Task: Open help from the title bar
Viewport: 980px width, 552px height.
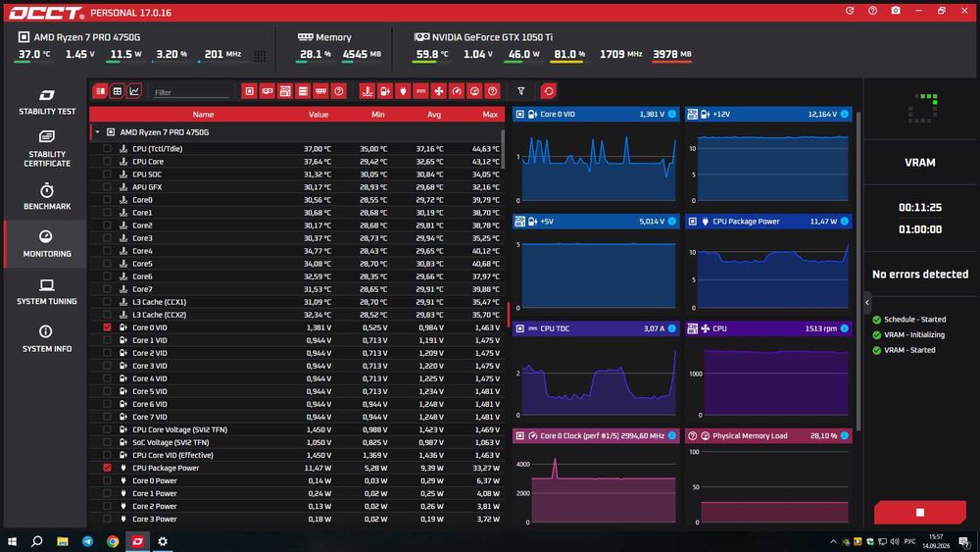Action: point(872,11)
